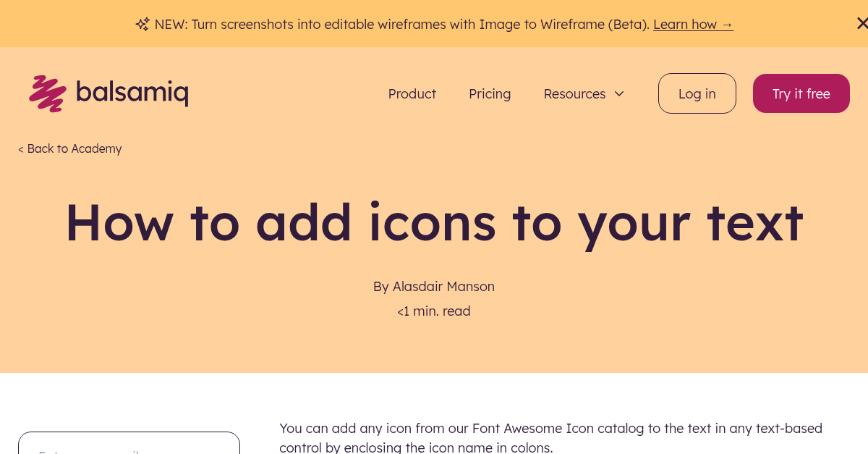Click the Balsamiq squiggle logo icon
This screenshot has width=868, height=454.
[47, 93]
